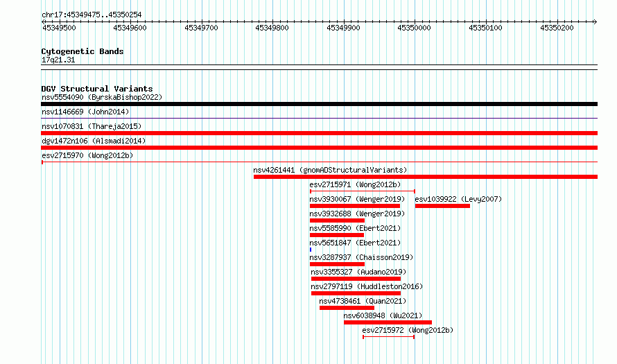Select the red nsv6038948 variant bar
The height and width of the screenshot is (364, 617).
click(x=388, y=322)
